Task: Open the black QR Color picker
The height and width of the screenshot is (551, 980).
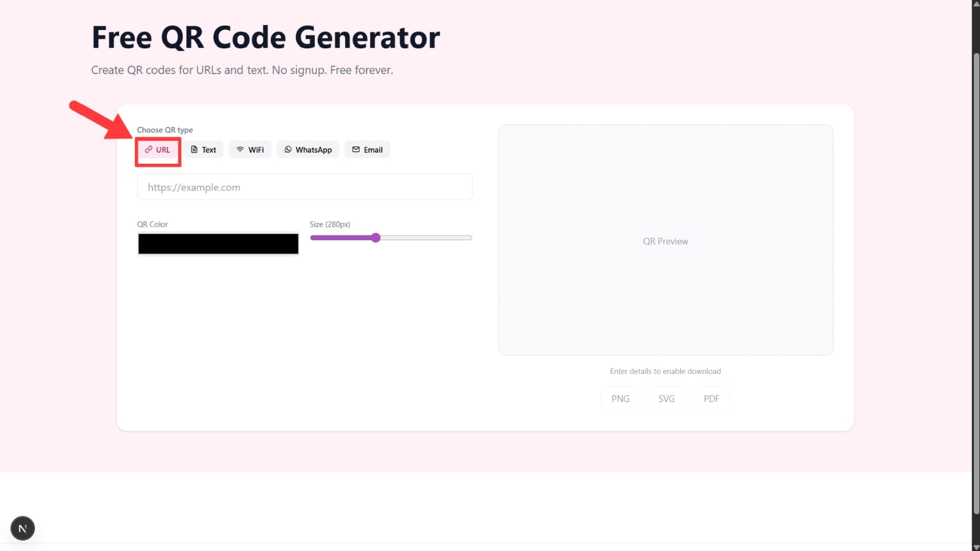Action: [x=218, y=244]
